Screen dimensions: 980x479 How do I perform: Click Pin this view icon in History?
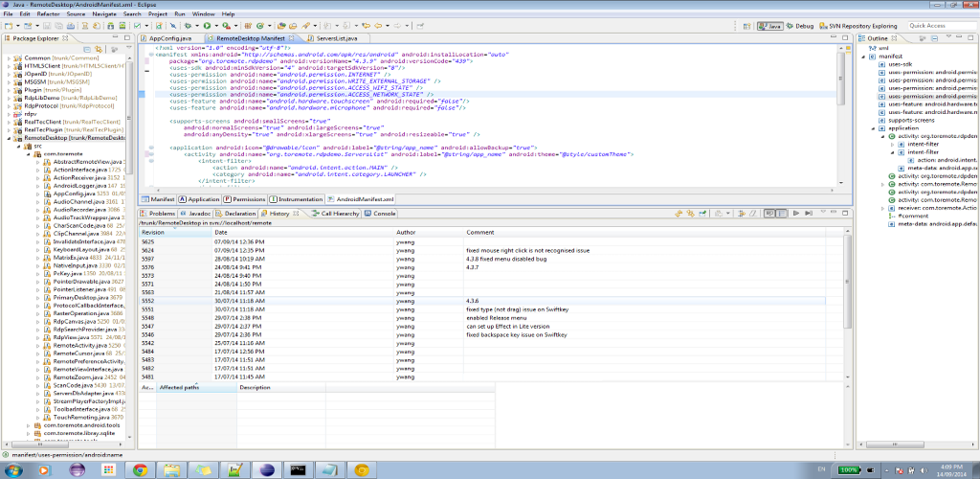coord(702,214)
